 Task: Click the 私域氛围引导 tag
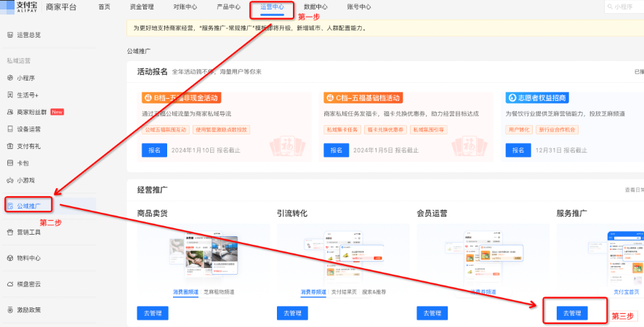point(429,130)
